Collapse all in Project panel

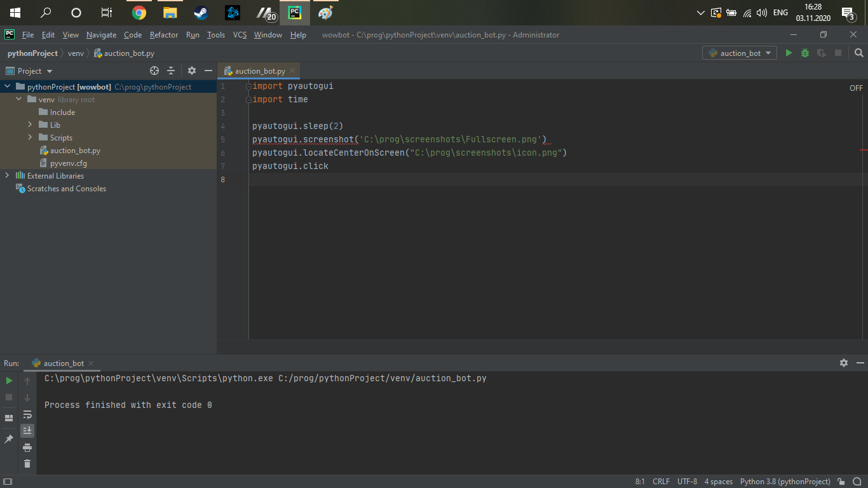point(171,71)
